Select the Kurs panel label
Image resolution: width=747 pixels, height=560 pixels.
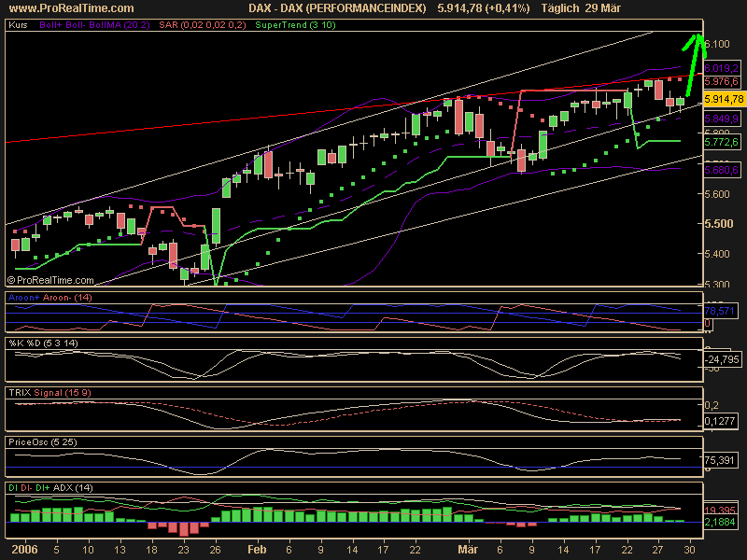point(18,25)
